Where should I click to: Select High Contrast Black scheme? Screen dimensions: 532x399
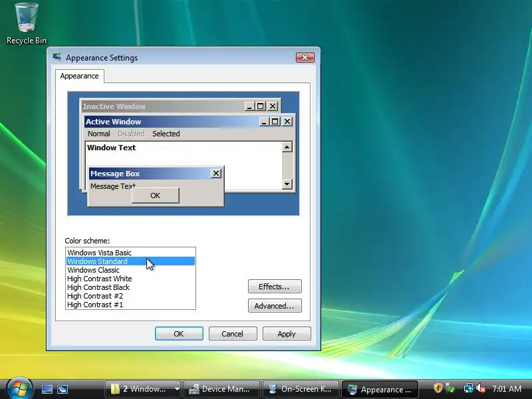130,287
